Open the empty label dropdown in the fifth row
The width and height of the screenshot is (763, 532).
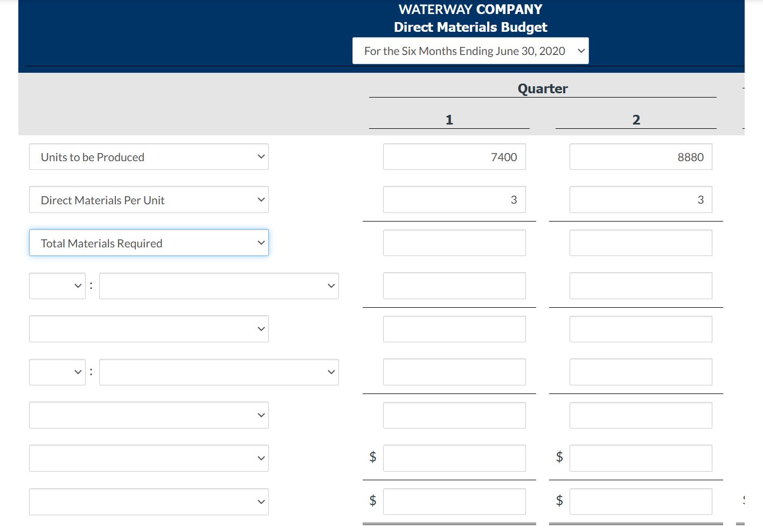coord(149,329)
